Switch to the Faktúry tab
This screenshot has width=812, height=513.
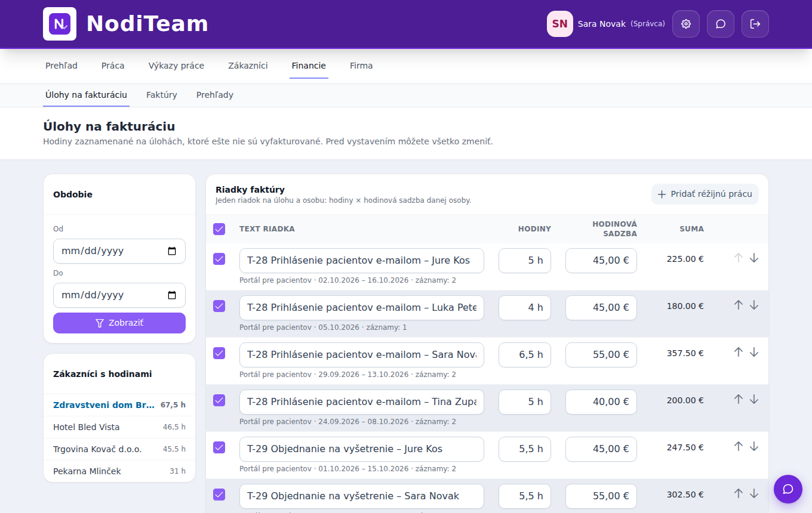point(162,95)
